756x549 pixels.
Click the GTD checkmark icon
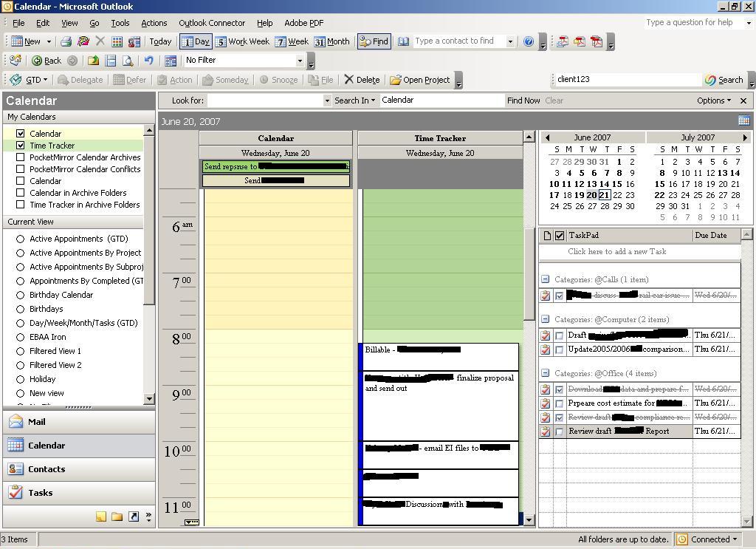(16, 80)
